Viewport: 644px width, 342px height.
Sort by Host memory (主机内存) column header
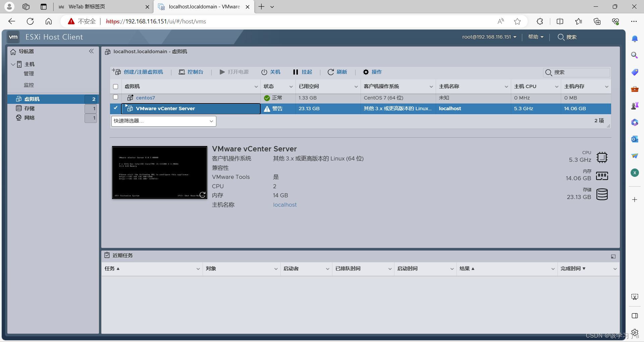(x=574, y=86)
